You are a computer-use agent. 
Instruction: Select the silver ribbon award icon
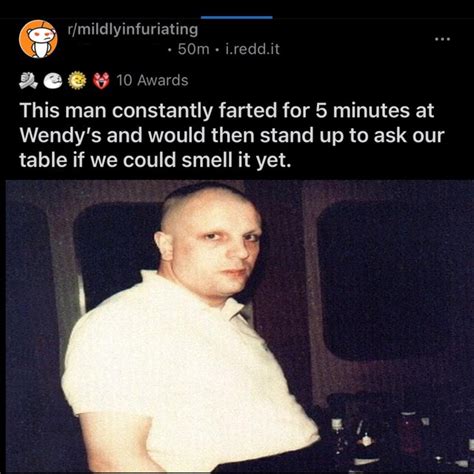click(28, 80)
